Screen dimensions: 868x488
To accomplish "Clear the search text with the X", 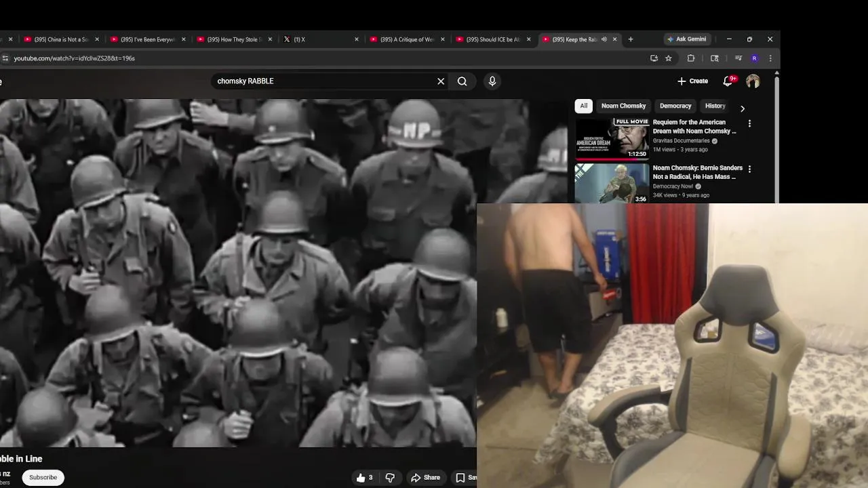I will 441,81.
